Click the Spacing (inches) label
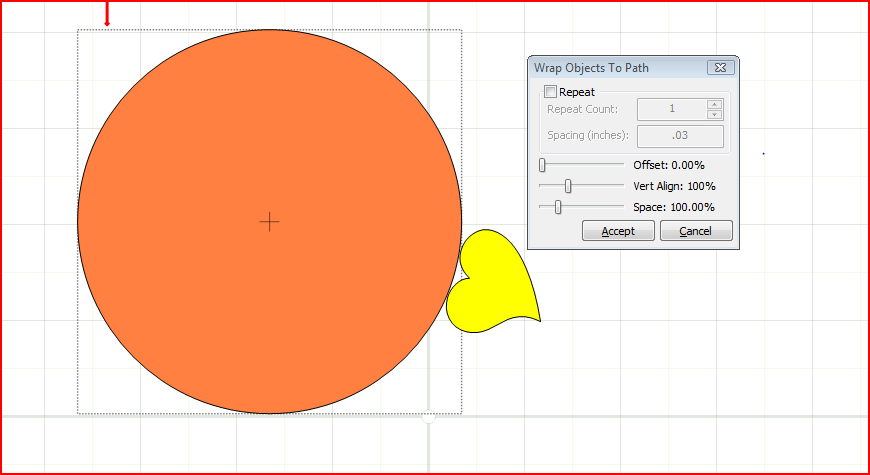This screenshot has height=475, width=870. (x=588, y=135)
